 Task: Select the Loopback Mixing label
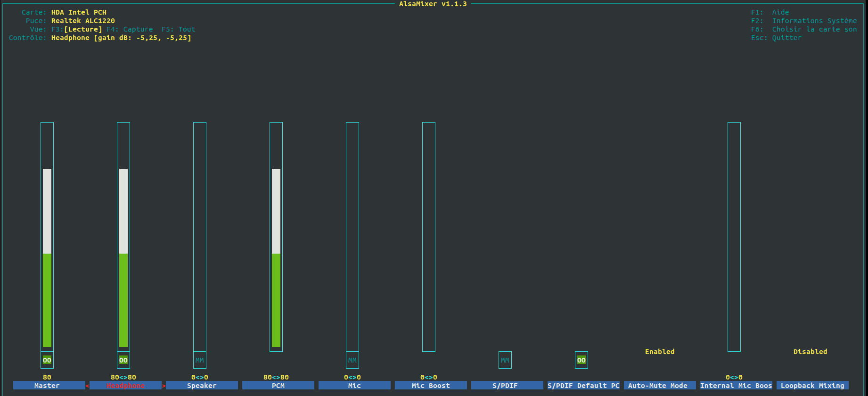pyautogui.click(x=812, y=386)
